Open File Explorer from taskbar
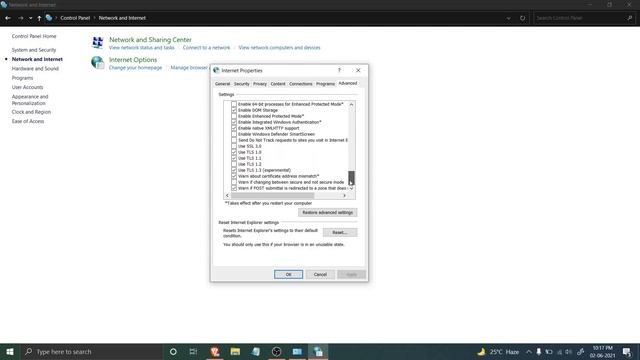This screenshot has width=640, height=360. [235, 351]
